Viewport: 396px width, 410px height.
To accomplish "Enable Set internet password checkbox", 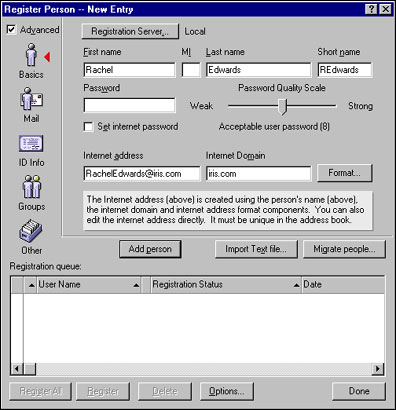I will click(88, 127).
